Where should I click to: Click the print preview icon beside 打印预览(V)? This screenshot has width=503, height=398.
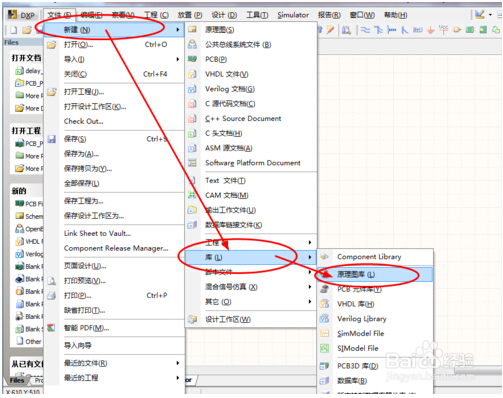52,281
